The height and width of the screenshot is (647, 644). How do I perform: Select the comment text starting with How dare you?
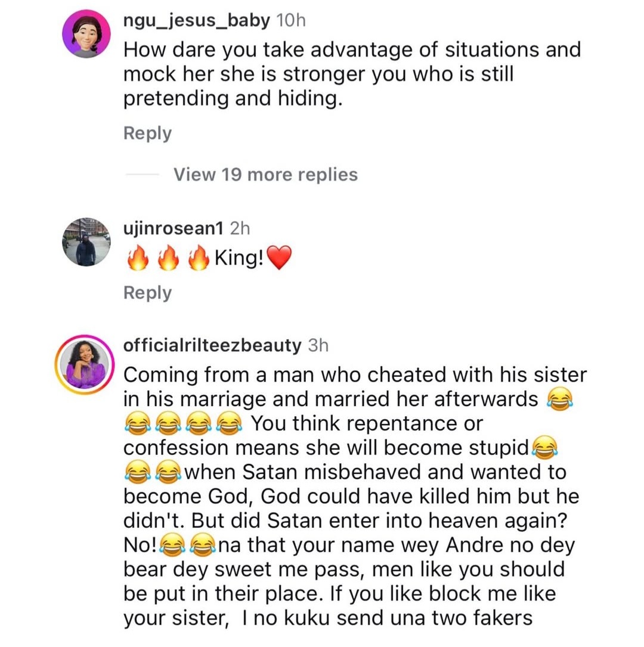(x=352, y=74)
